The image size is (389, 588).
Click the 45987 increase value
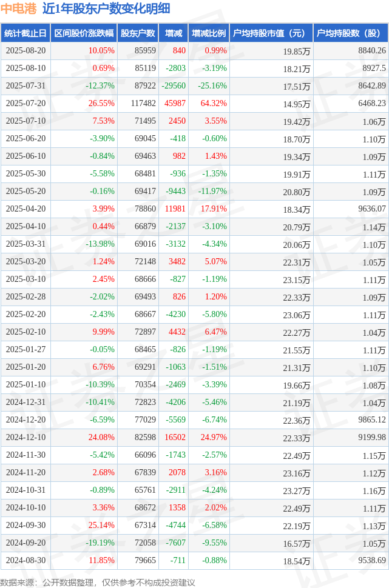[175, 103]
